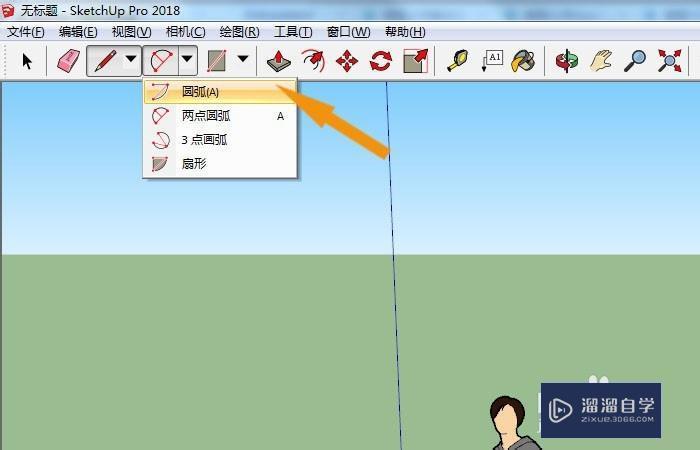Pick the Zoom magnifier tool
Image resolution: width=700 pixels, height=450 pixels.
pos(635,61)
